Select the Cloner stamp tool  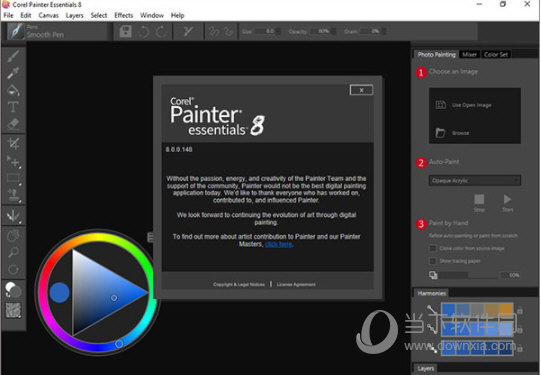click(x=13, y=195)
